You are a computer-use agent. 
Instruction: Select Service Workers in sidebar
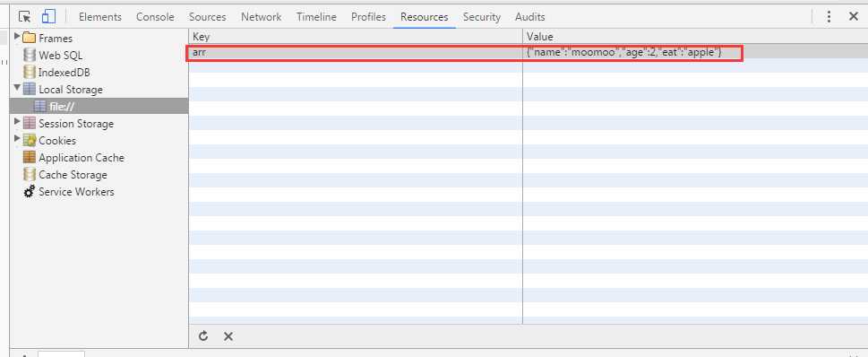pyautogui.click(x=76, y=192)
